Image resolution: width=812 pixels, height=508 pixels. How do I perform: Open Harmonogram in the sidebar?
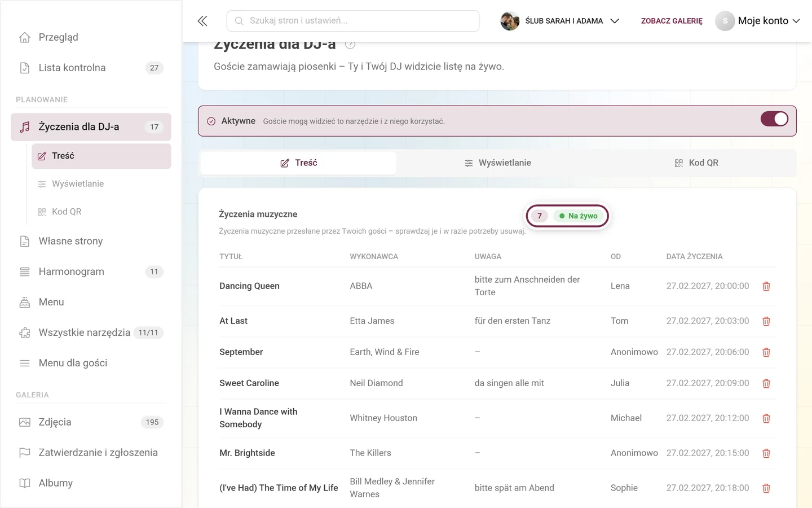91,271
